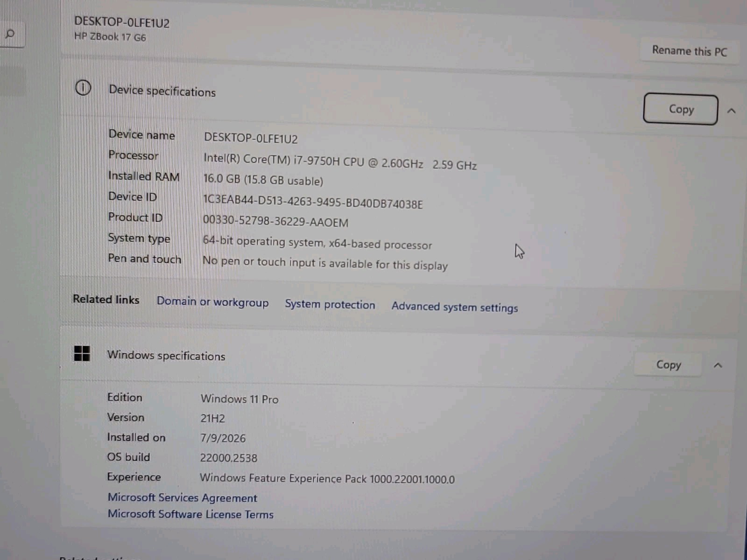Collapse the Windows specifications section
The width and height of the screenshot is (747, 560).
pos(718,365)
